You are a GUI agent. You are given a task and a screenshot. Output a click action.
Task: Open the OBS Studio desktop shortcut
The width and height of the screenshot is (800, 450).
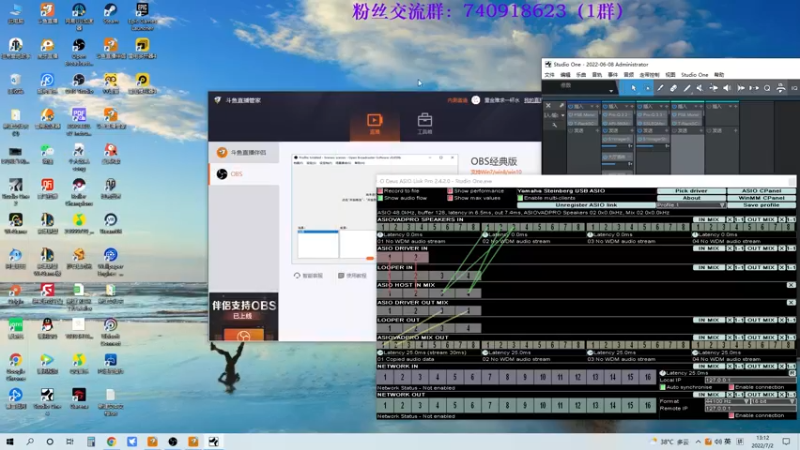79,84
